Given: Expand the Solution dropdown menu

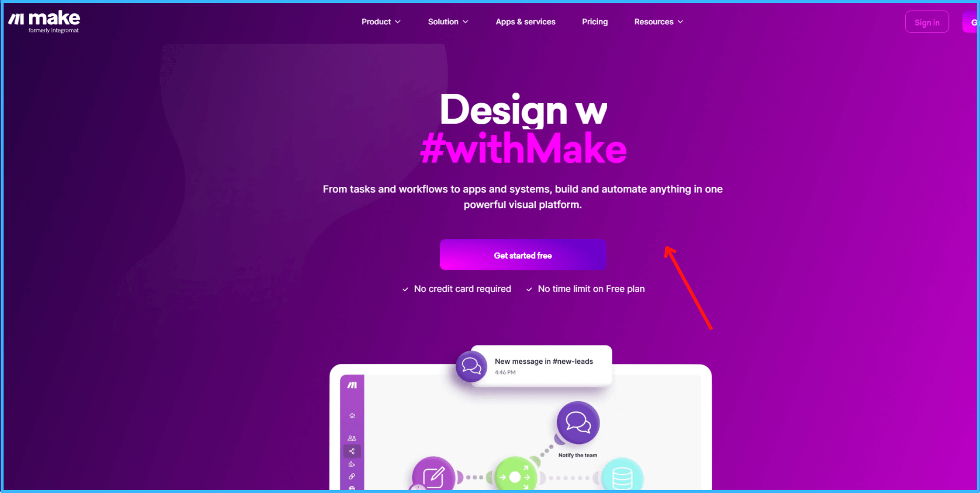Looking at the screenshot, I should tap(448, 22).
